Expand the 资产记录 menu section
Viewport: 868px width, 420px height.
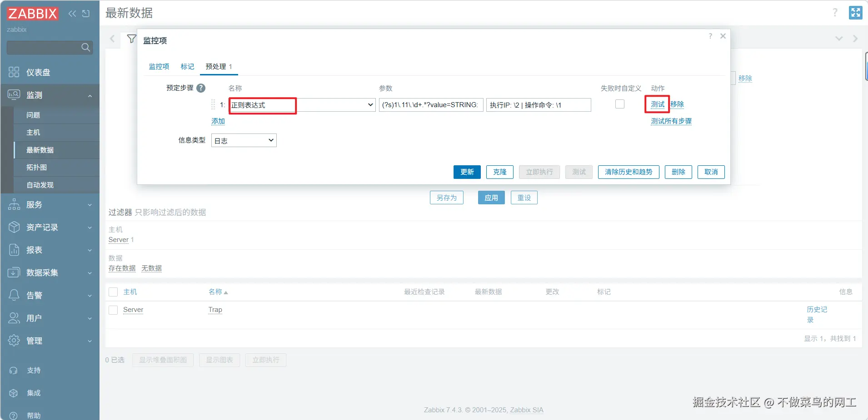90,227
